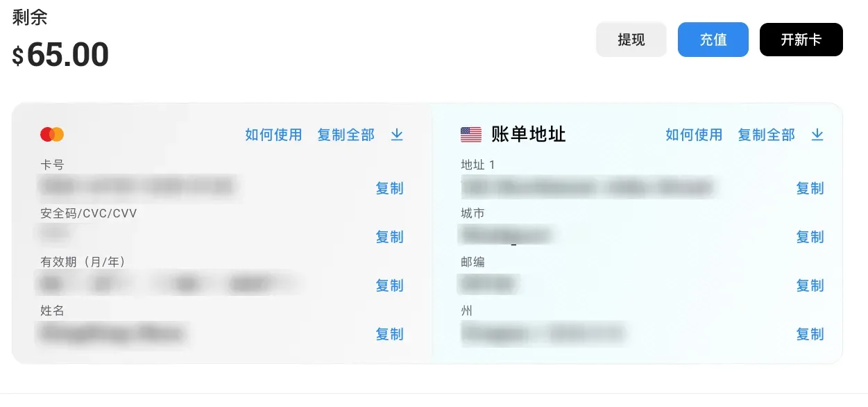The width and height of the screenshot is (868, 407).
Task: Copy the 安全码/CVC/CVV value
Action: pyautogui.click(x=391, y=237)
